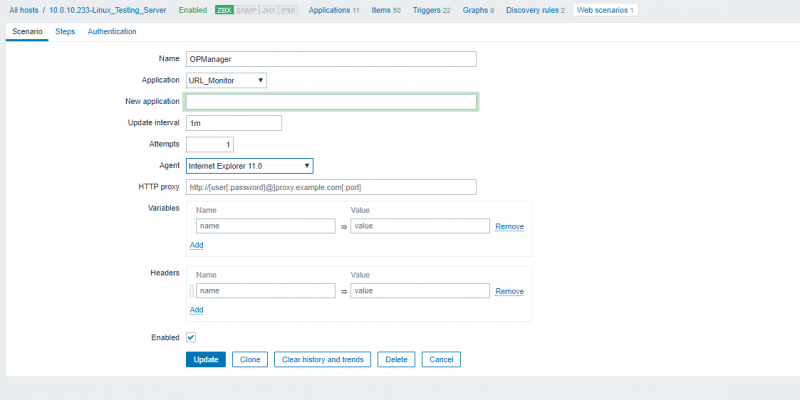Remove the Headers row

coord(510,291)
